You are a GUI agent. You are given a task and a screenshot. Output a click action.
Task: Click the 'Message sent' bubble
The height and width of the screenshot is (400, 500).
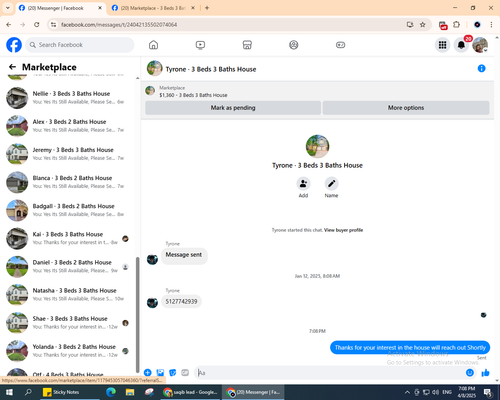coord(184,255)
